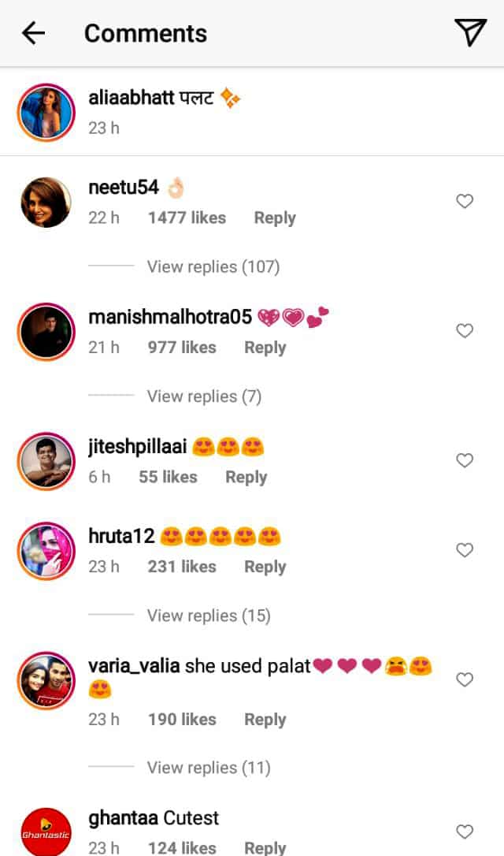Open View replies (11)
This screenshot has height=856, width=504.
[208, 767]
